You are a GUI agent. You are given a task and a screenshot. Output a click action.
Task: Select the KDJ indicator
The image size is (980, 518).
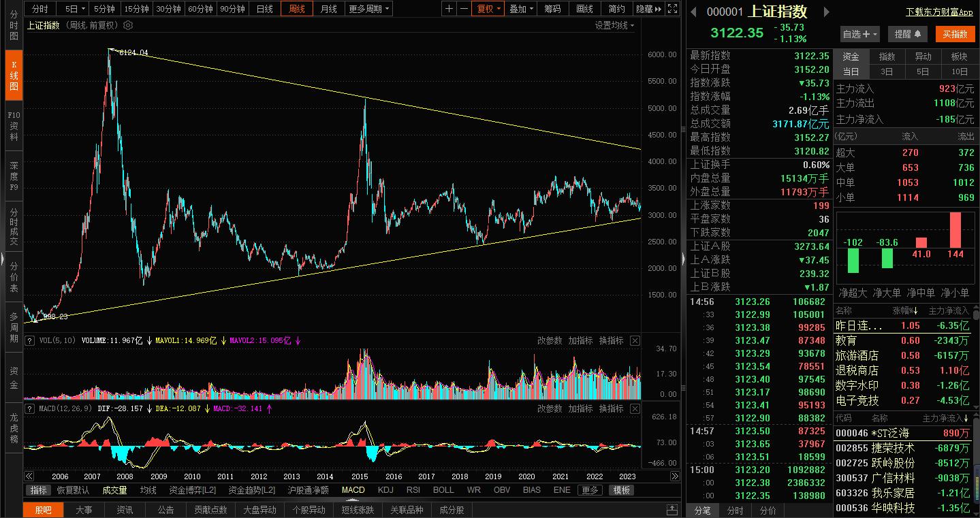click(x=385, y=489)
